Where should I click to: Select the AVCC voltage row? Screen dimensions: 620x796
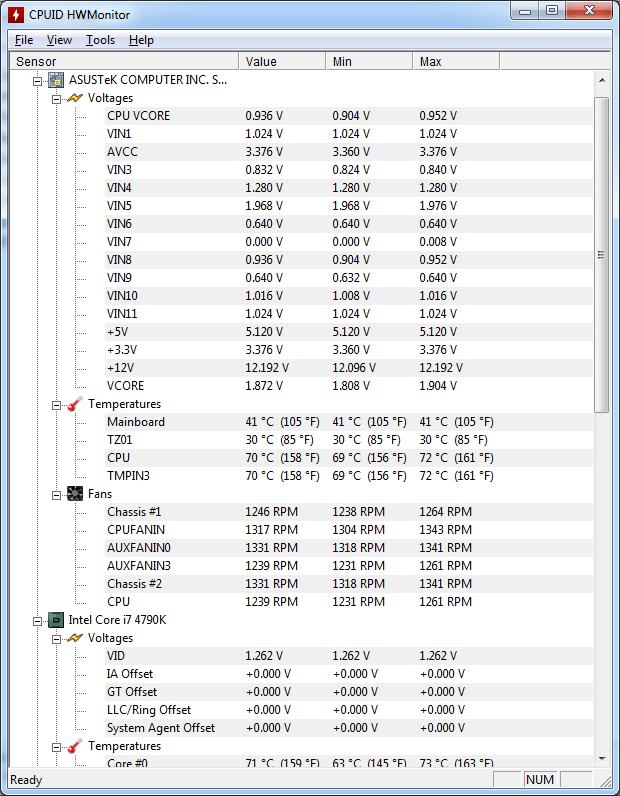(349, 152)
